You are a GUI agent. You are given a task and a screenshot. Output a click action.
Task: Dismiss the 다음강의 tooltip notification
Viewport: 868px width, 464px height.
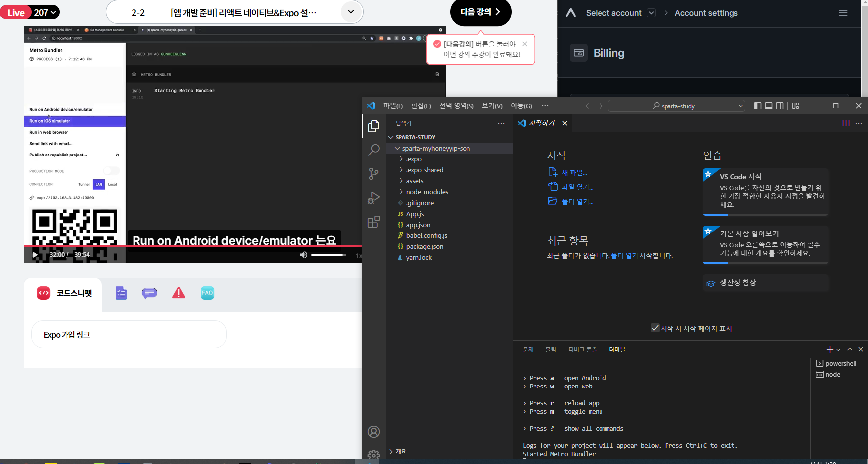(x=525, y=44)
